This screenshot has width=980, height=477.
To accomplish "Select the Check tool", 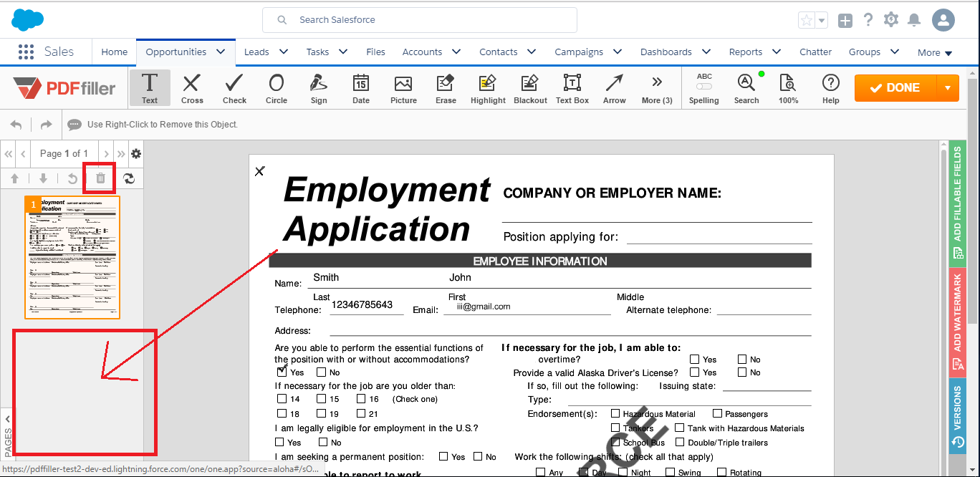I will pyautogui.click(x=234, y=88).
